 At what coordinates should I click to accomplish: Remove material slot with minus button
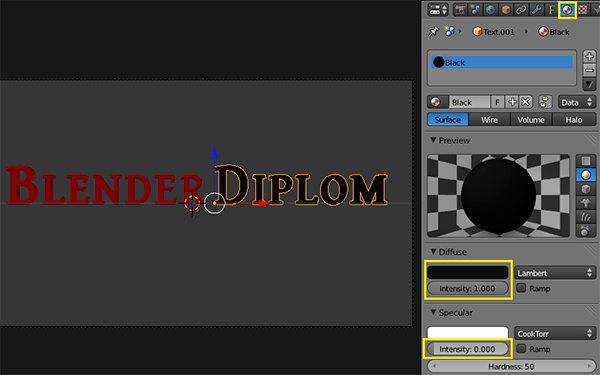pos(589,70)
